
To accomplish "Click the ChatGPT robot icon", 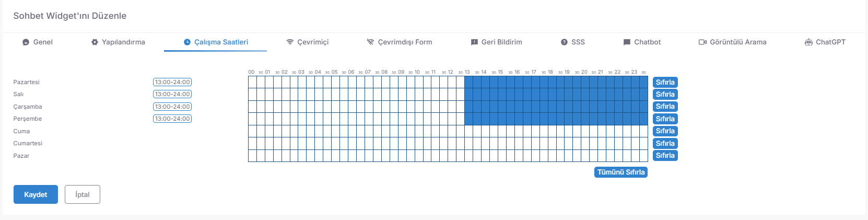I will pos(808,42).
